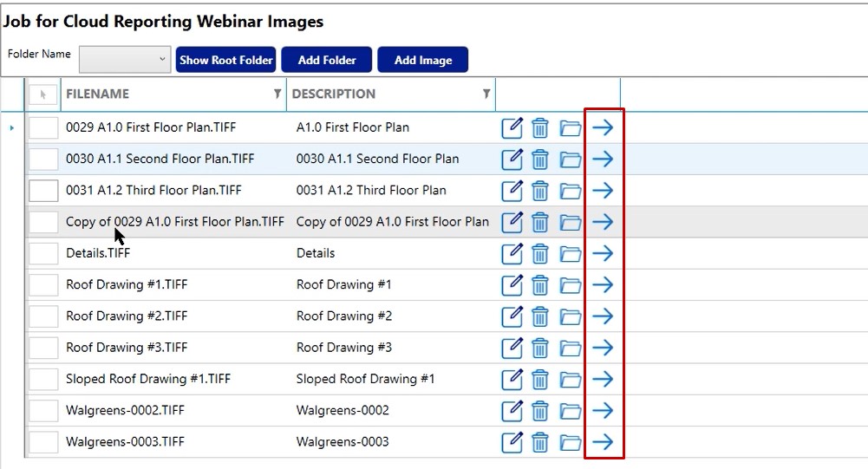Check the box for Details.TIFF row
Screen dimensions: 868x469
(43, 253)
